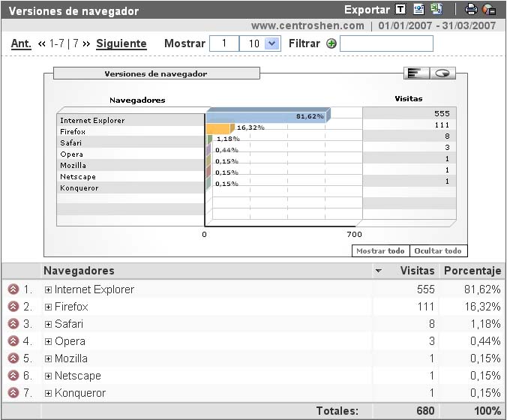Viewport: 507px width, 420px height.
Task: Switch chart to bar graph view
Action: (x=416, y=73)
